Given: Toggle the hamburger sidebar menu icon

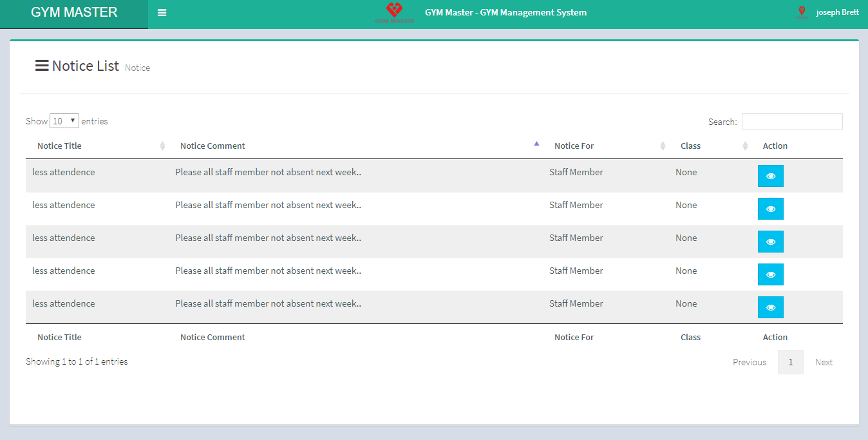Looking at the screenshot, I should tap(162, 13).
